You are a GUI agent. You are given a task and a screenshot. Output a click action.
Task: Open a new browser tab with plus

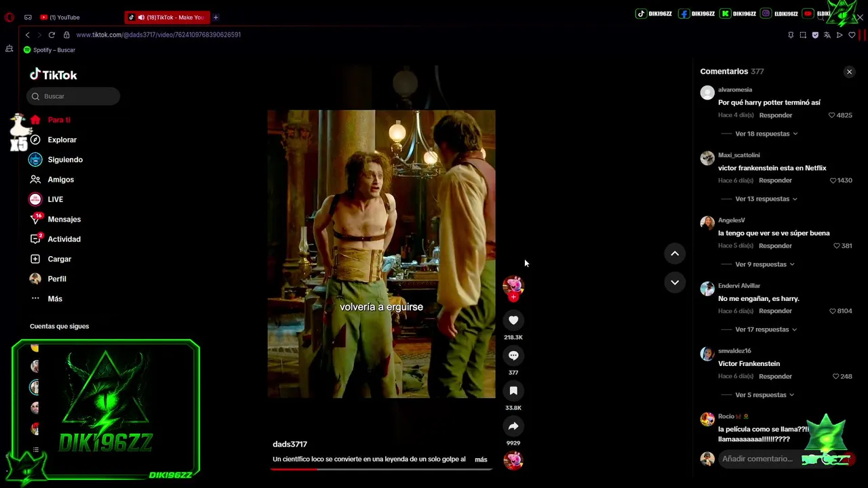pyautogui.click(x=216, y=17)
